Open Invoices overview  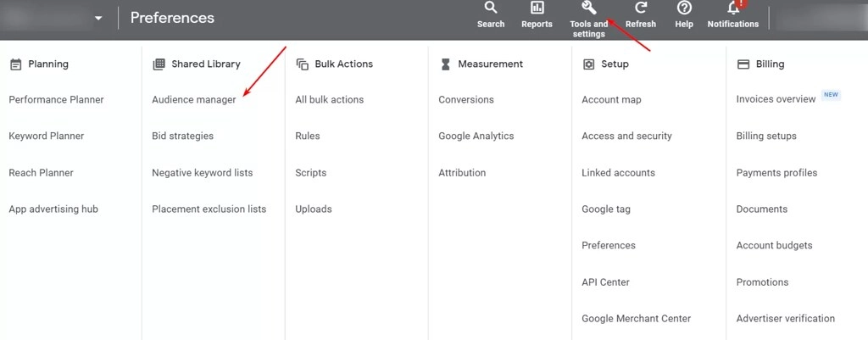pyautogui.click(x=776, y=99)
